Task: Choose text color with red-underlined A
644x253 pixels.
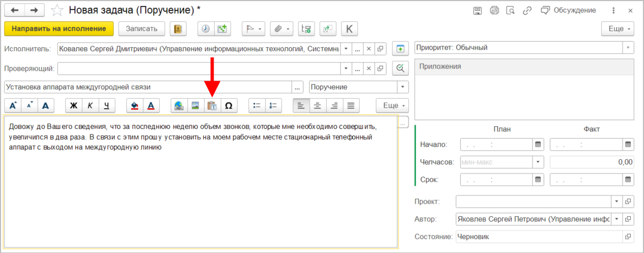Action: (151, 105)
